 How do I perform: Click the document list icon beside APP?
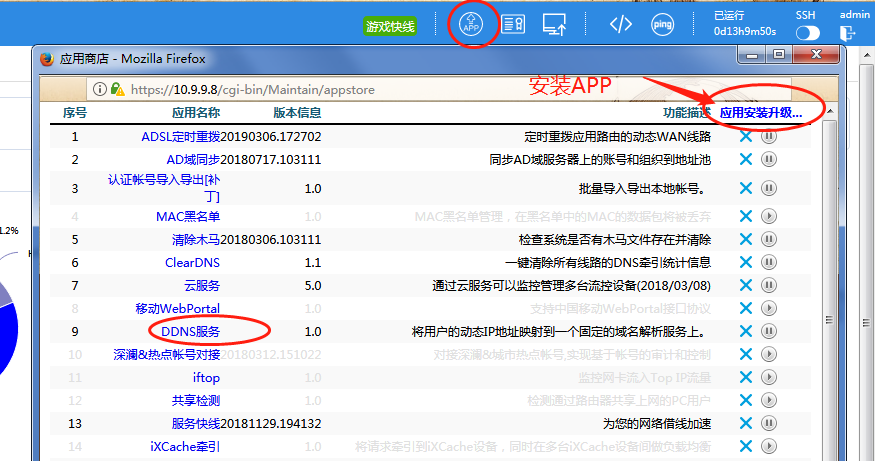click(x=513, y=24)
